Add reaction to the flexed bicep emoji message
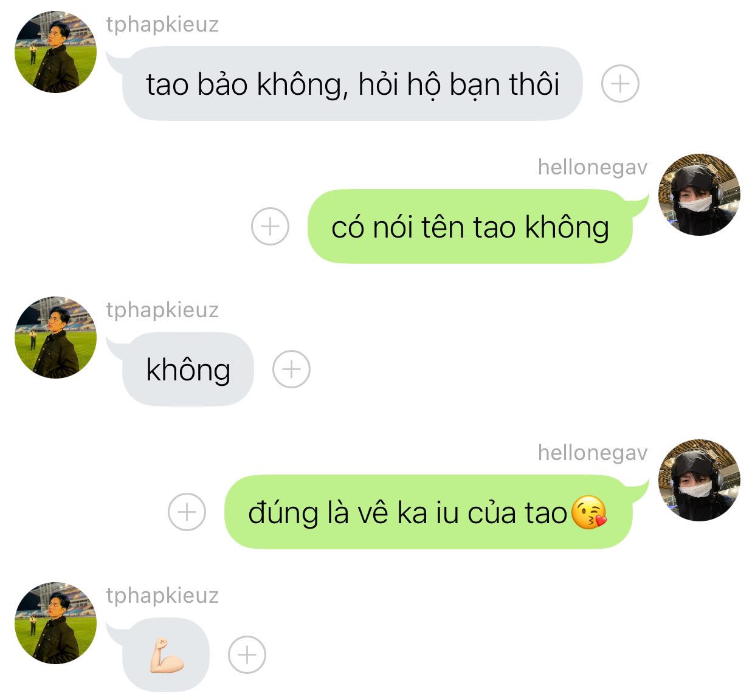 point(247,654)
